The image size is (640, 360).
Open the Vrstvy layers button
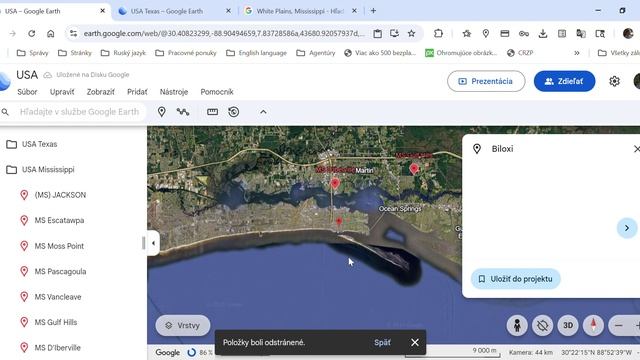[183, 325]
